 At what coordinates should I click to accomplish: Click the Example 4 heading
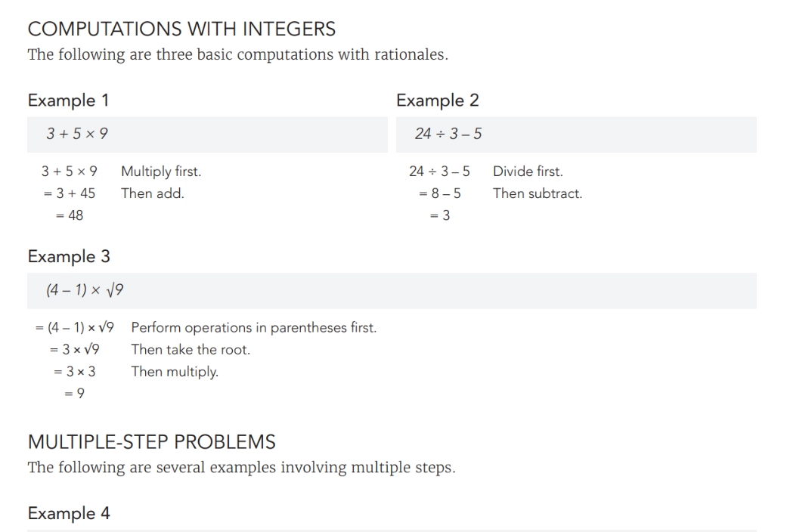click(x=69, y=514)
